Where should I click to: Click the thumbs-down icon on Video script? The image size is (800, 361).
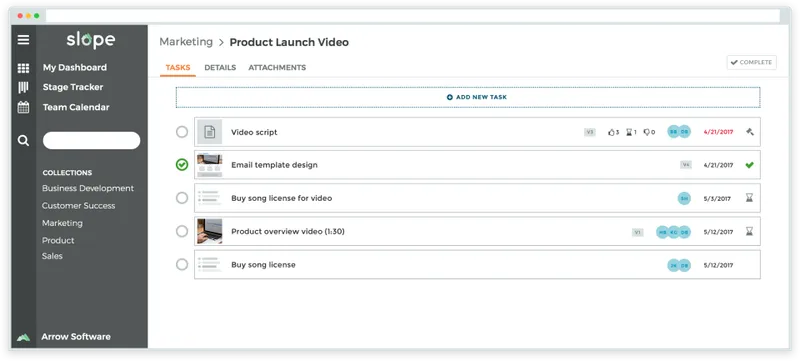(x=646, y=132)
